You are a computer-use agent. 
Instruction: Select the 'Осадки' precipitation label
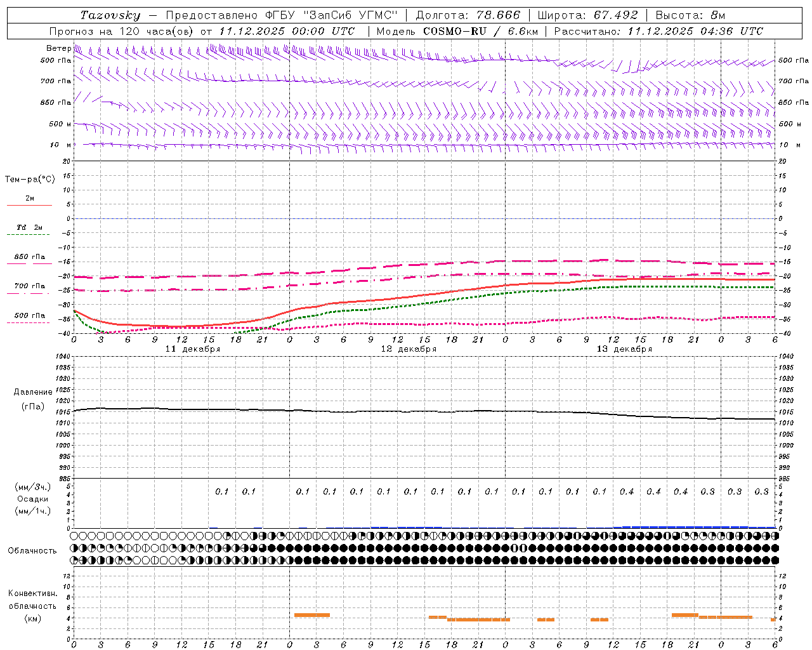tap(33, 499)
